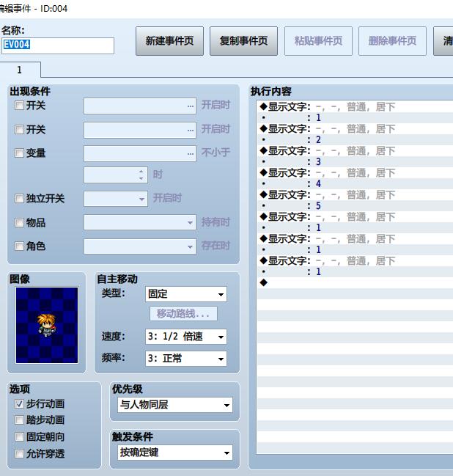Enable the 角色 condition checkbox
Image resolution: width=453 pixels, height=476 pixels.
coord(19,246)
